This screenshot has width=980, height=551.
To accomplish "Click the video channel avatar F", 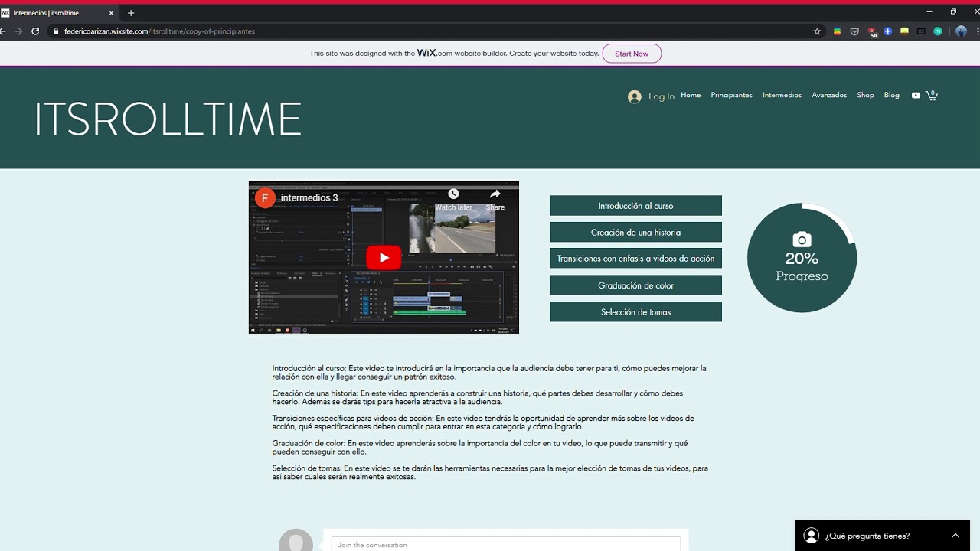I will [265, 198].
